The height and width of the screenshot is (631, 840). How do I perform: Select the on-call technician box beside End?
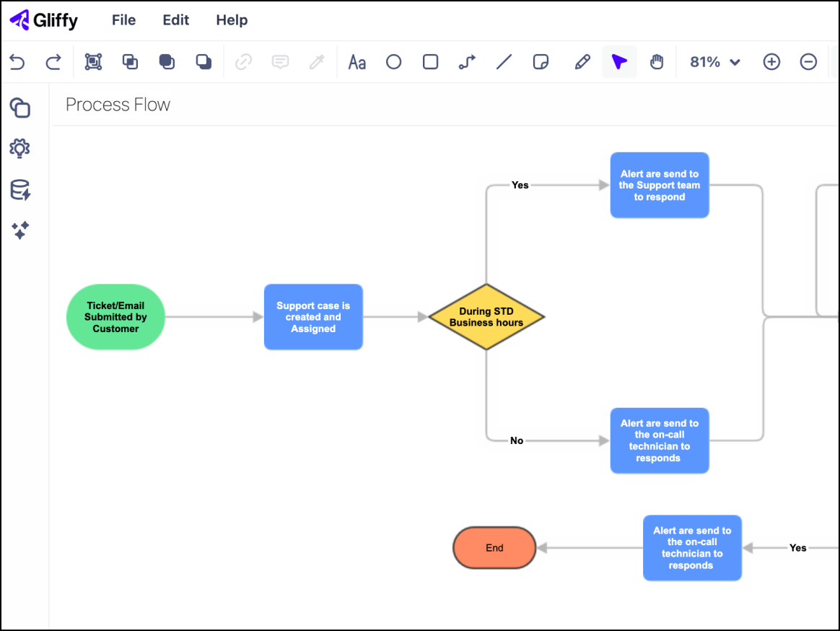coord(692,548)
